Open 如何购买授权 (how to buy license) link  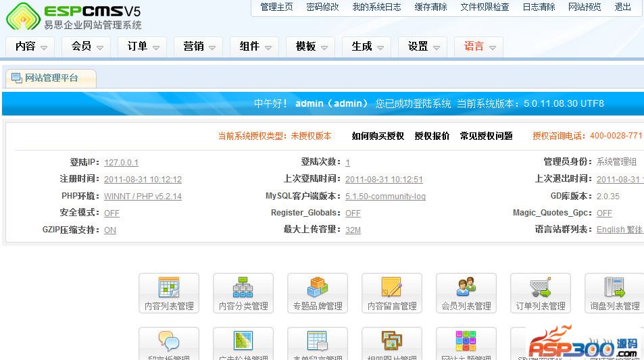(378, 136)
